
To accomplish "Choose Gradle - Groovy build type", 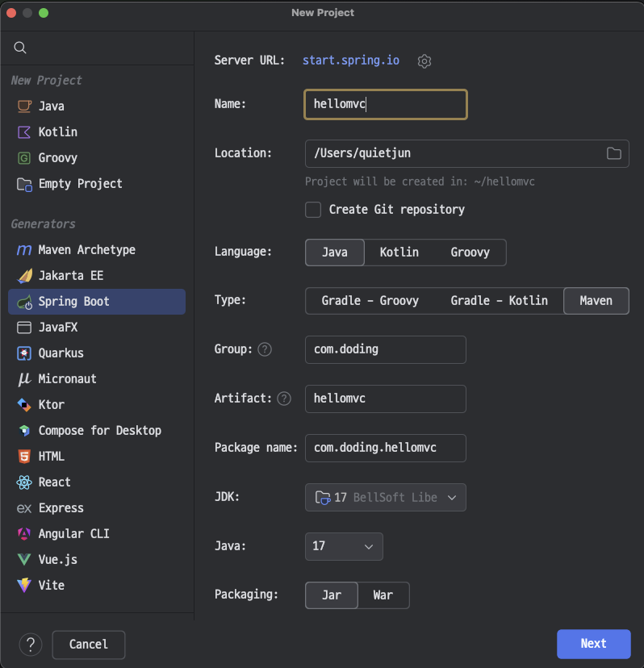I will click(x=370, y=301).
